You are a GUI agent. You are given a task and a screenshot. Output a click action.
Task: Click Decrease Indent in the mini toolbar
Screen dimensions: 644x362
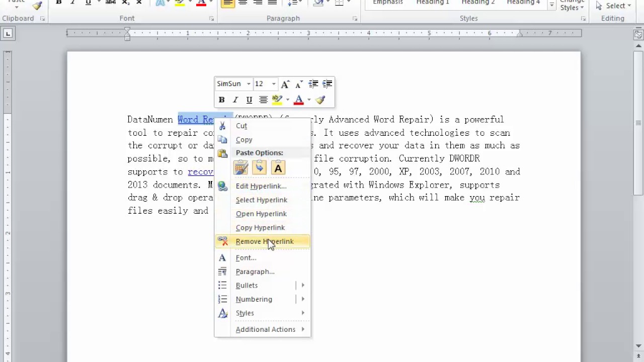click(x=313, y=84)
